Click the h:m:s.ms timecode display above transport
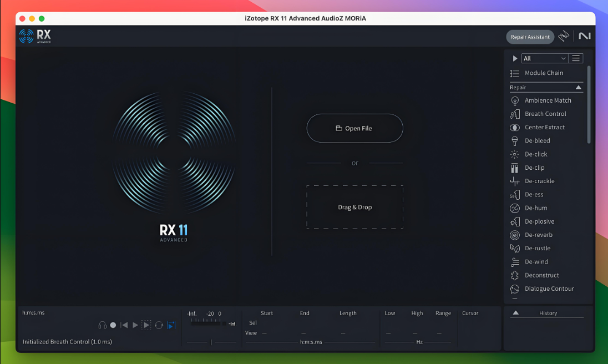Viewport: 608px width, 364px height. click(33, 312)
